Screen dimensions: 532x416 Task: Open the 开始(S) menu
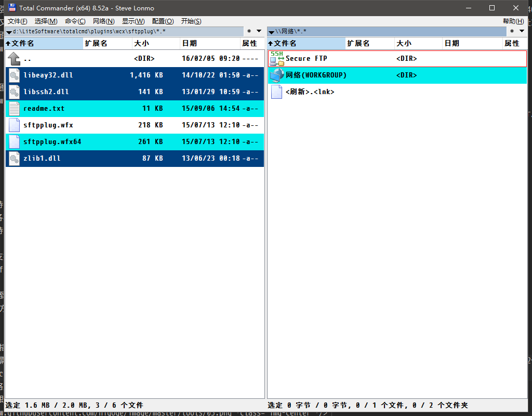(191, 21)
